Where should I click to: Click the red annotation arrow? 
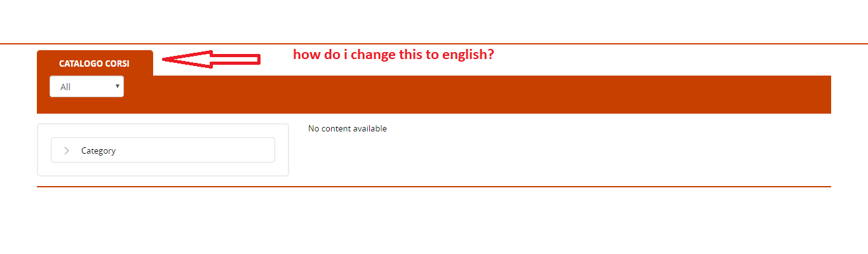click(211, 59)
